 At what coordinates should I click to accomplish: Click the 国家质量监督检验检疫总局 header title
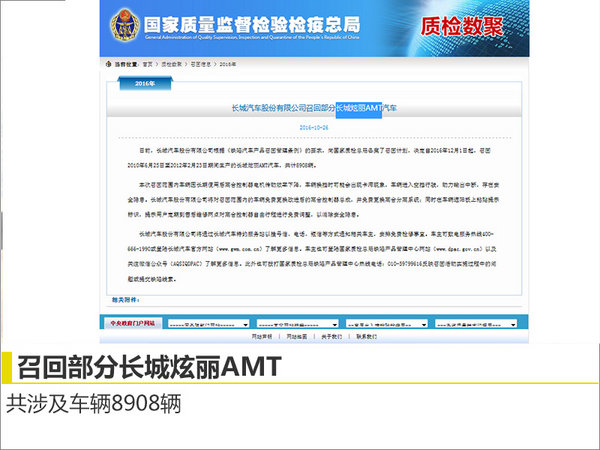point(252,25)
